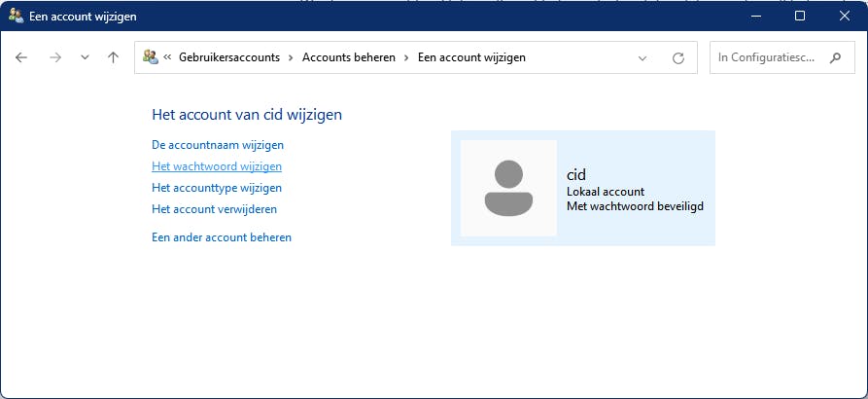Screen dimensions: 868x399
Task: Expand the double chevron breadcrumb overflow
Action: point(168,57)
